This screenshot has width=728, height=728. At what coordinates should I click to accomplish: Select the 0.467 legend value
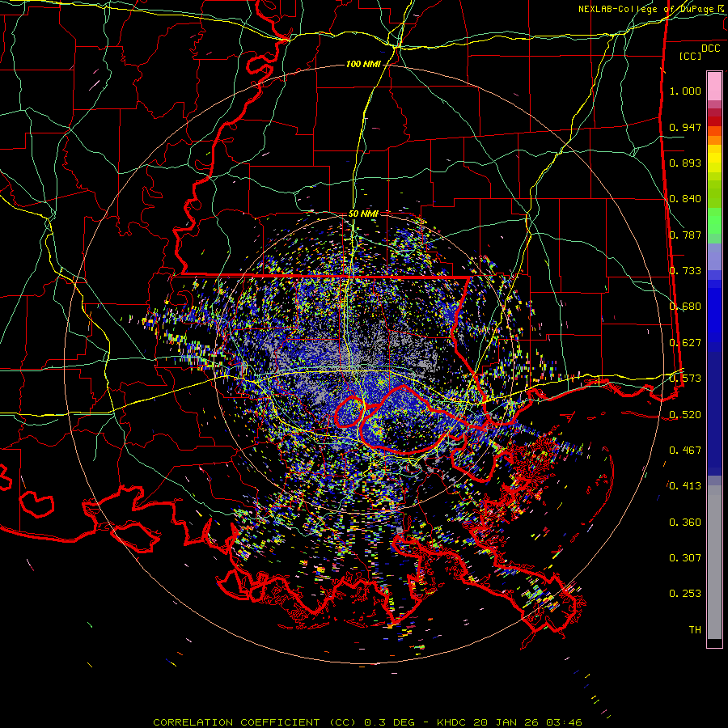pos(685,451)
